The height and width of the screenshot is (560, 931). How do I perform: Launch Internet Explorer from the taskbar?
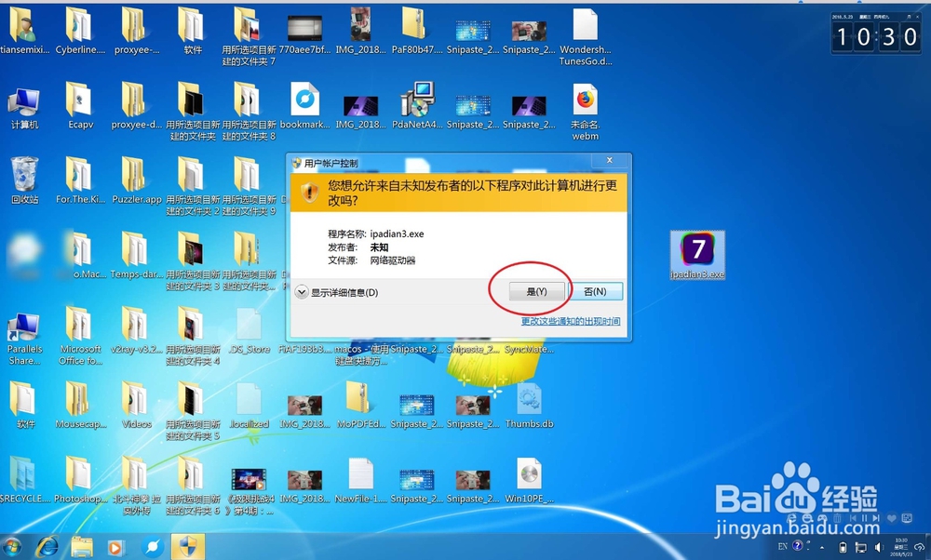[x=47, y=546]
